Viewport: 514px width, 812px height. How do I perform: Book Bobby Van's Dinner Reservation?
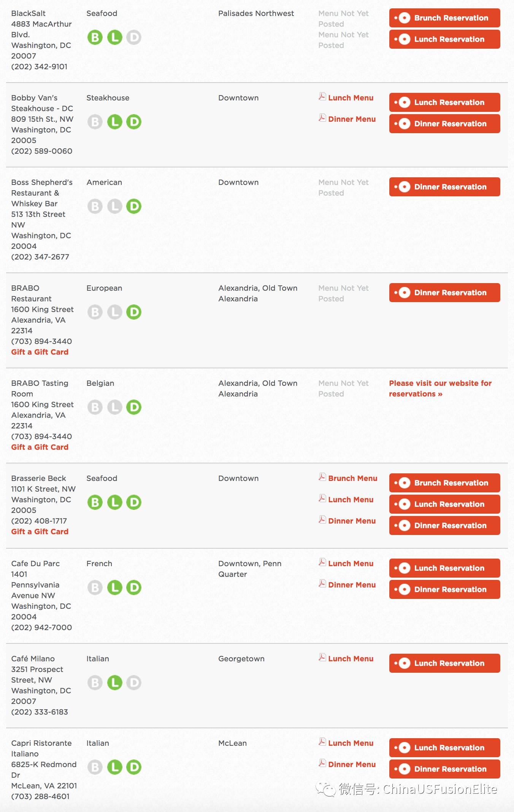click(444, 124)
